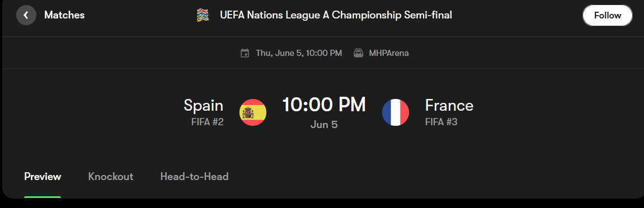644x208 pixels.
Task: Switch to the Head-to-Head tab
Action: click(x=194, y=177)
